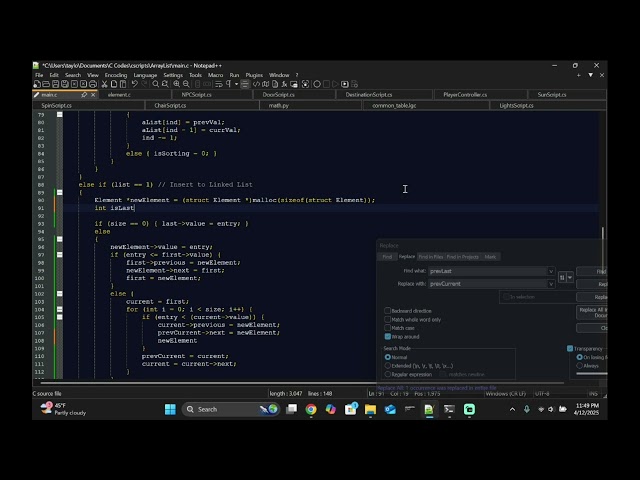640x480 pixels.
Task: Click the Save All toolbar icon
Action: click(x=64, y=84)
